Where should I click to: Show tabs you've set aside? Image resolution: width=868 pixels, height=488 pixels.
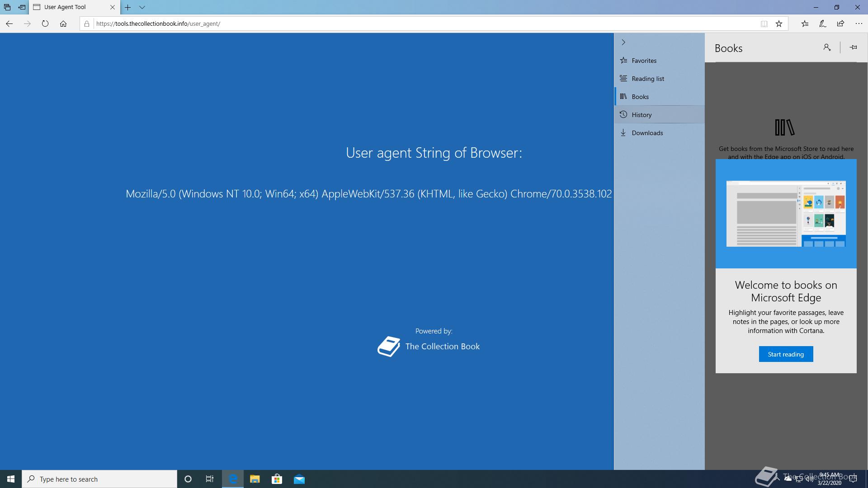point(7,7)
